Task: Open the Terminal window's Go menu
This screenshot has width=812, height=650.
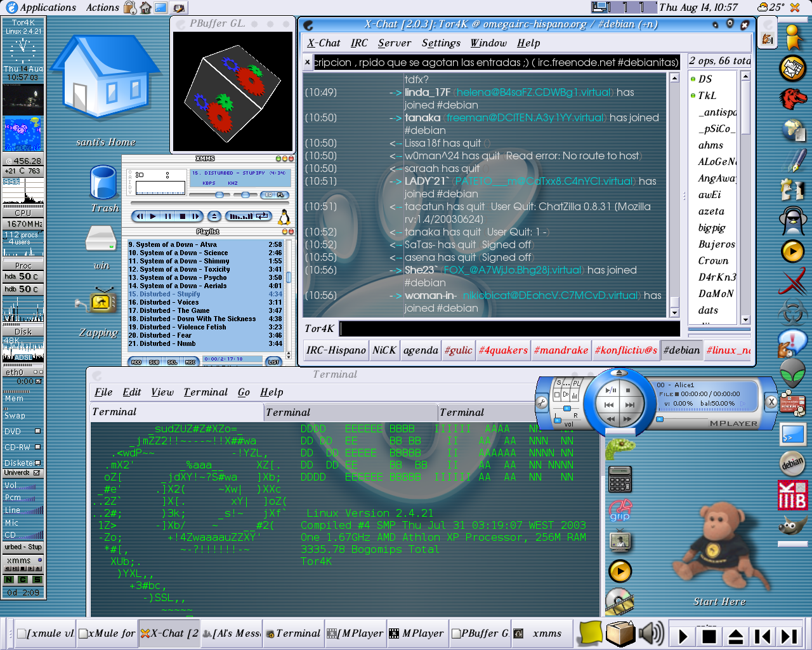Action: [244, 392]
